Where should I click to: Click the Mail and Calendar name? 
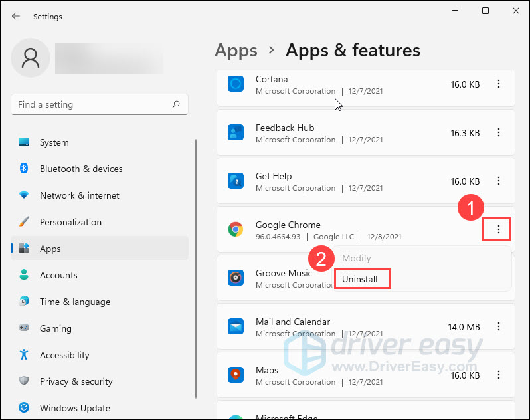tap(293, 322)
